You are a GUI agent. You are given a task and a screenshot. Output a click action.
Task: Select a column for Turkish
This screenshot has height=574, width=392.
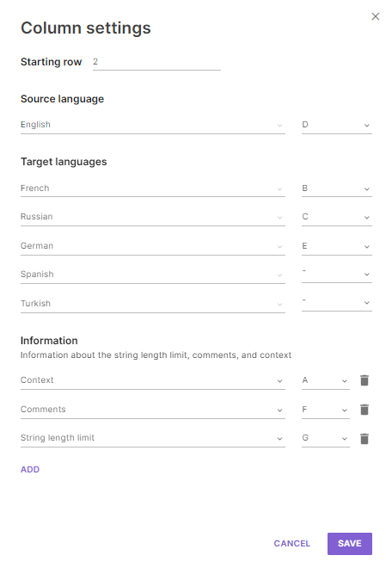(336, 303)
